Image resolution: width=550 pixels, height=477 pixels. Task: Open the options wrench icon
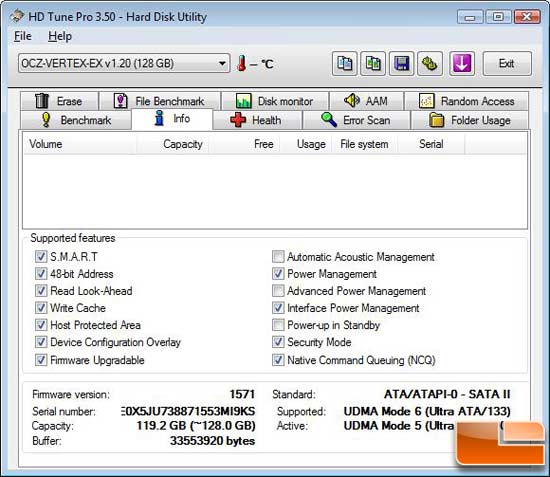click(x=430, y=64)
